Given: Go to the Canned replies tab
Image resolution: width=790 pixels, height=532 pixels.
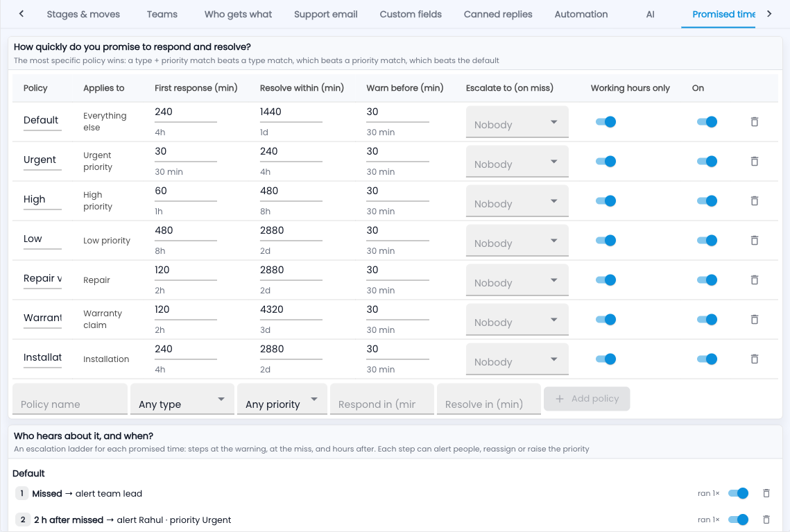Looking at the screenshot, I should click(498, 14).
